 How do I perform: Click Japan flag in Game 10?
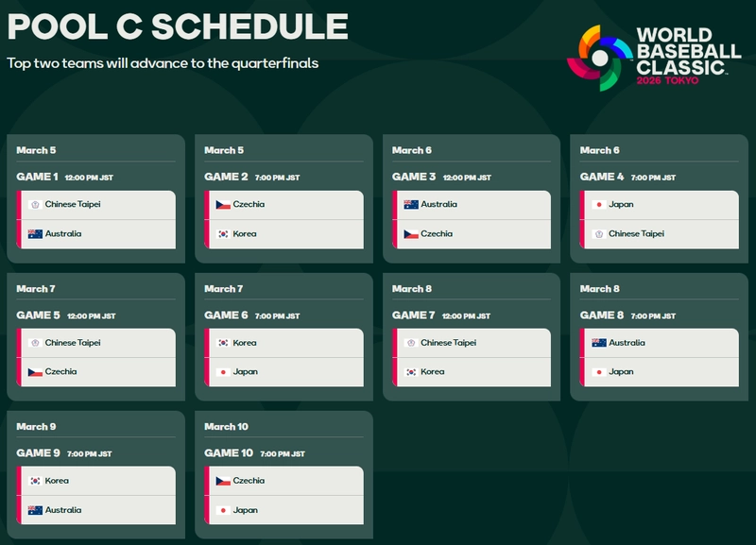[223, 510]
